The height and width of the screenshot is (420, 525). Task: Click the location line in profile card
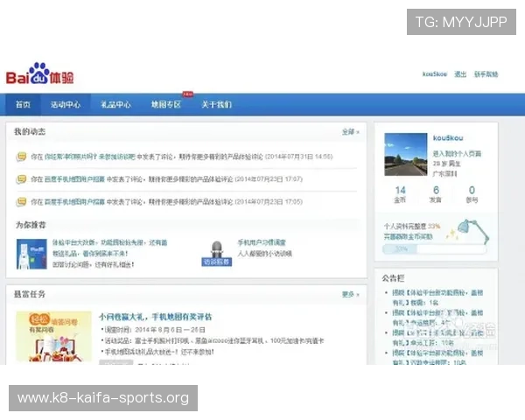pos(444,173)
